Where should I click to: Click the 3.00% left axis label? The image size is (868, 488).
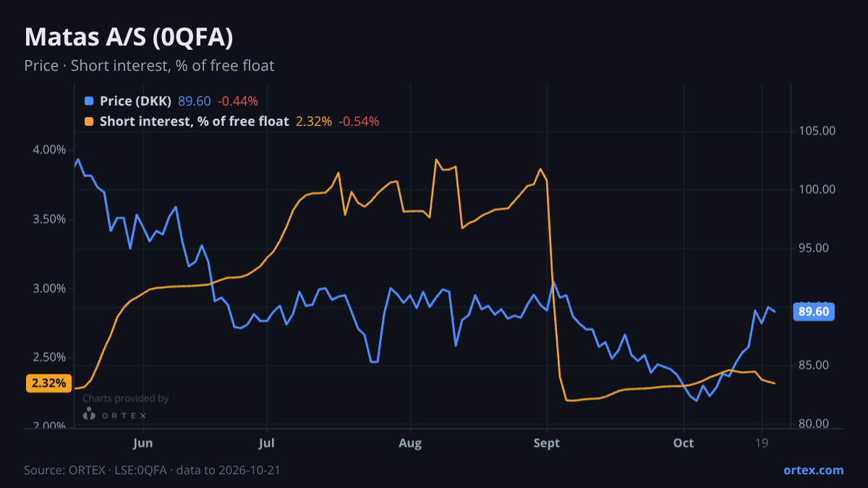[x=50, y=288]
